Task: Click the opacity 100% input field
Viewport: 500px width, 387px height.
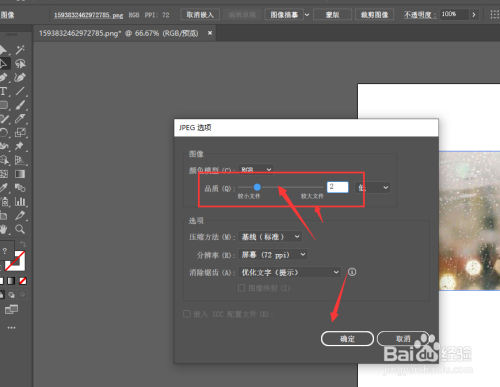Action: (455, 15)
